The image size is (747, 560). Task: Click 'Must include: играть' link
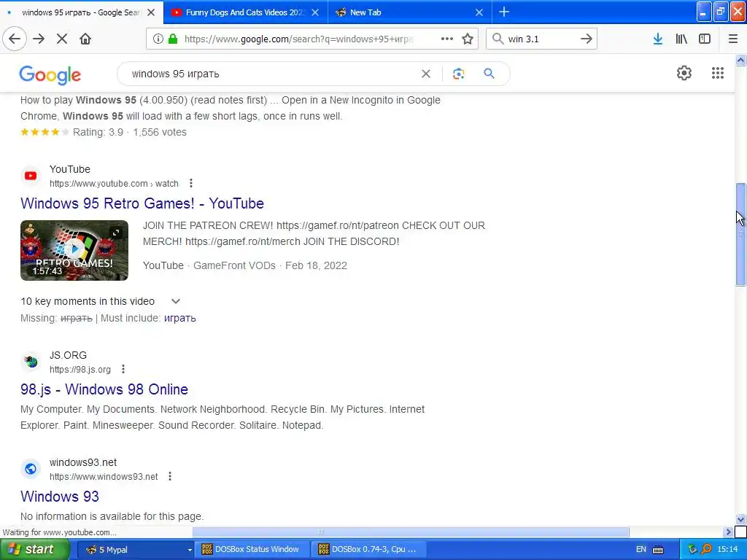click(180, 318)
